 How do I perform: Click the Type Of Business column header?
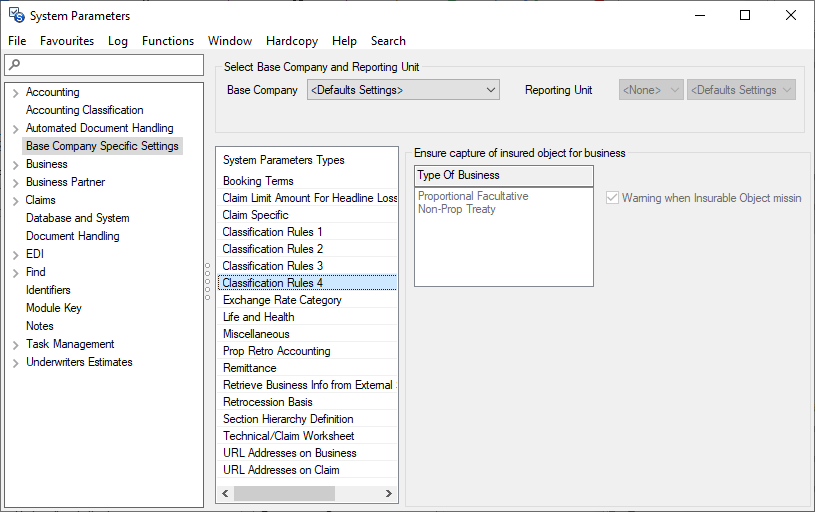[x=503, y=176]
